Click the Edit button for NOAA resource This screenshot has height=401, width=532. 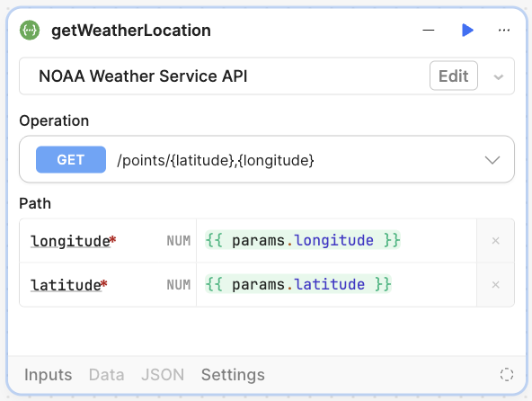pos(453,76)
